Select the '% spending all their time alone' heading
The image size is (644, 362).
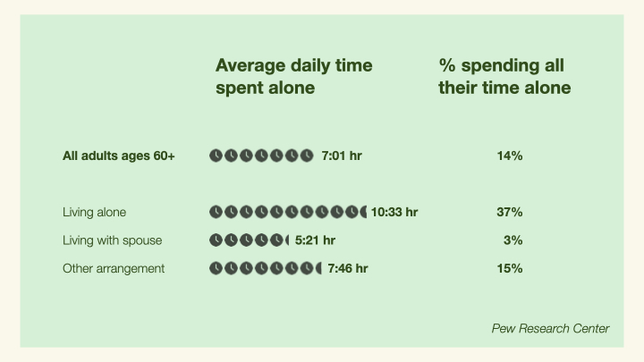coord(504,76)
